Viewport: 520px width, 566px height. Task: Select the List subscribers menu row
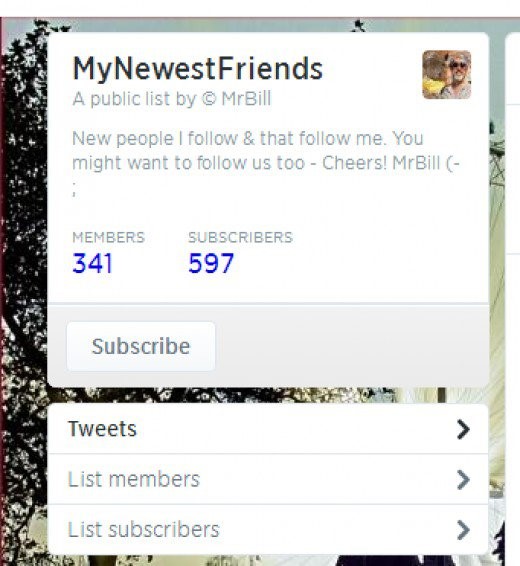[x=268, y=530]
